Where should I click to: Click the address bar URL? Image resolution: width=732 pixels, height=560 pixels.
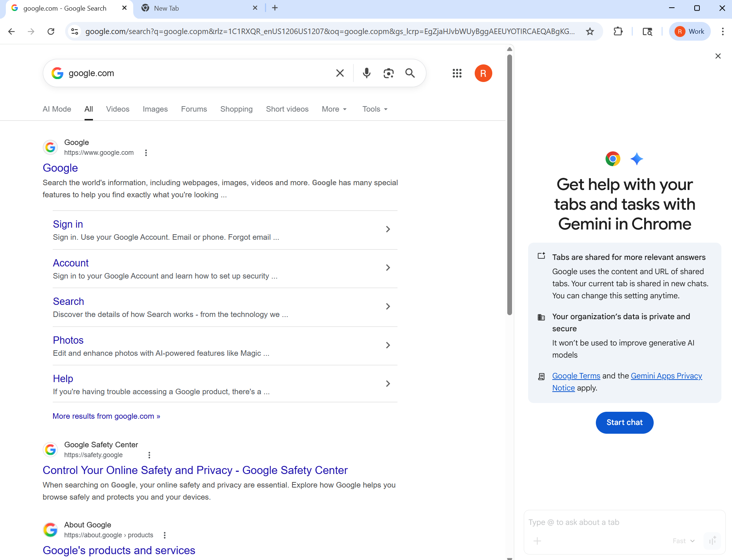click(330, 31)
